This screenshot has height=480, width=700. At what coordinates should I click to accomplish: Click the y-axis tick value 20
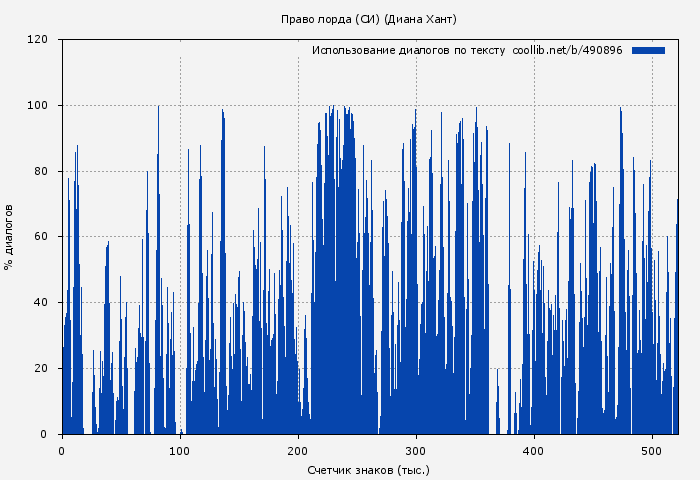[41, 369]
